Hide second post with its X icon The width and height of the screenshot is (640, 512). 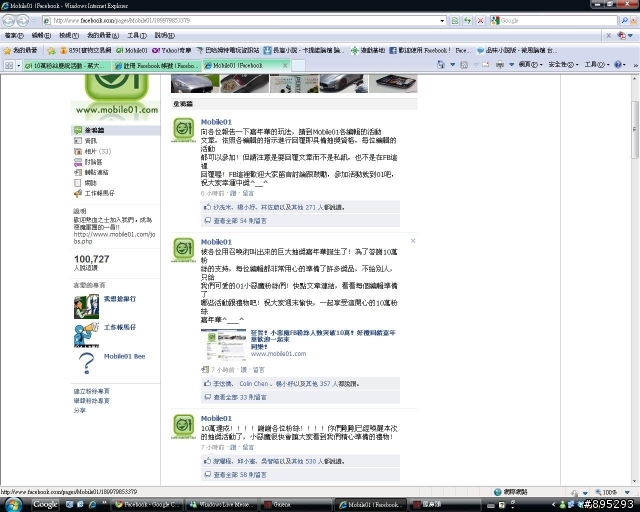coord(413,241)
